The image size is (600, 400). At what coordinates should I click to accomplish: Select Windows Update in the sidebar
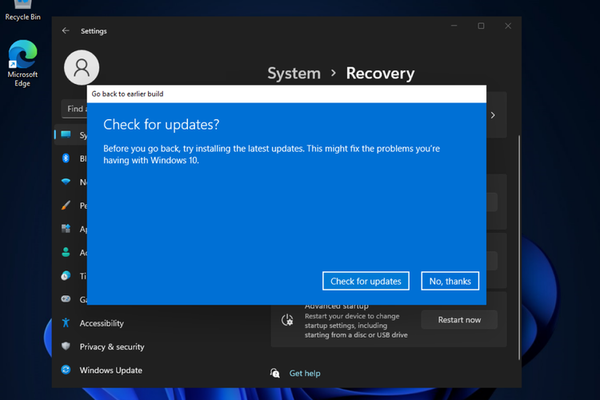110,370
